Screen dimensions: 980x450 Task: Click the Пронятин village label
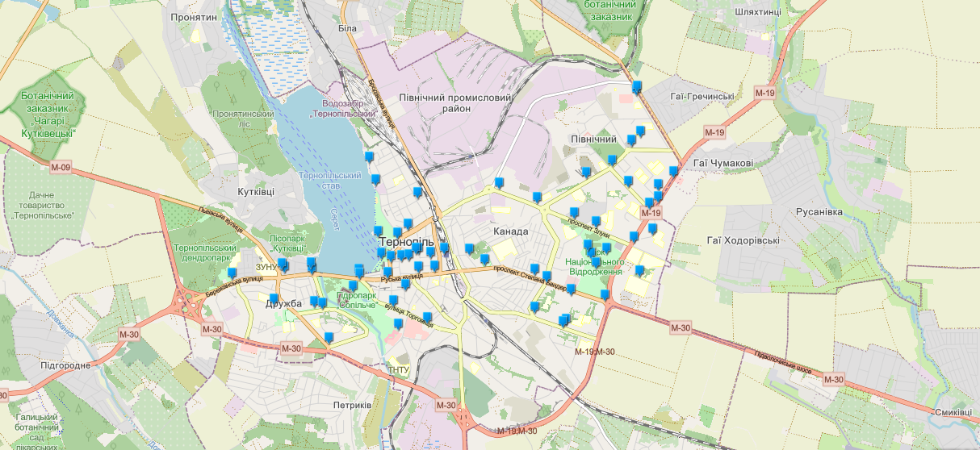click(x=195, y=16)
